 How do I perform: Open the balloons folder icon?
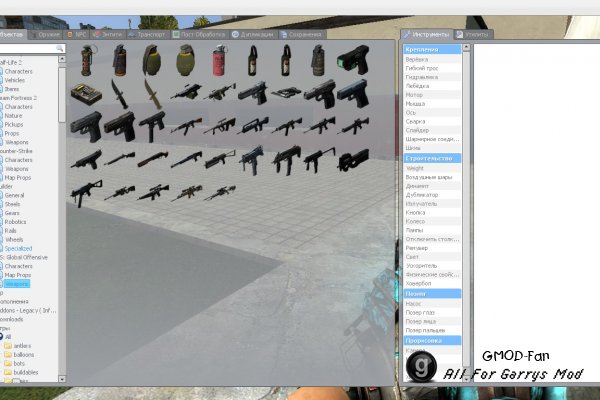point(8,354)
